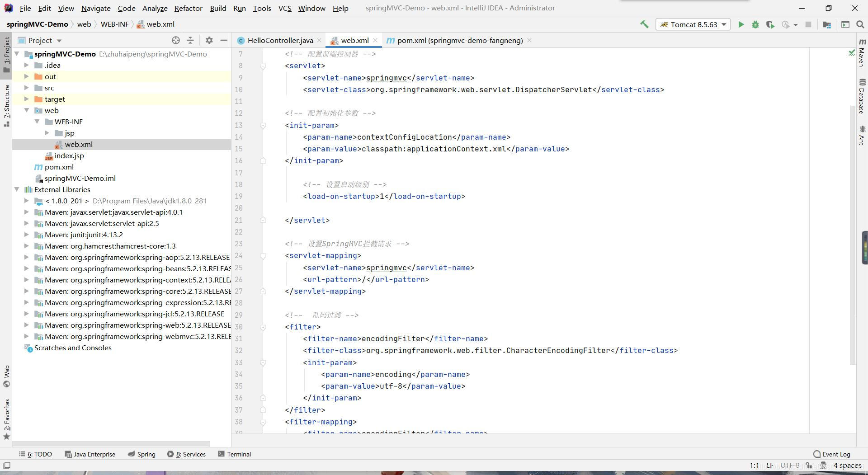Open Java Enterprise tool window

click(x=90, y=454)
